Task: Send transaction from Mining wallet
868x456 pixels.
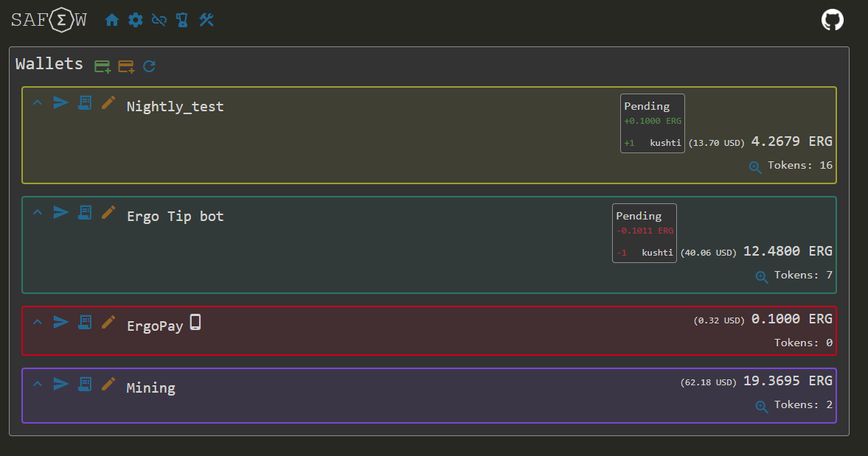Action: pos(61,384)
